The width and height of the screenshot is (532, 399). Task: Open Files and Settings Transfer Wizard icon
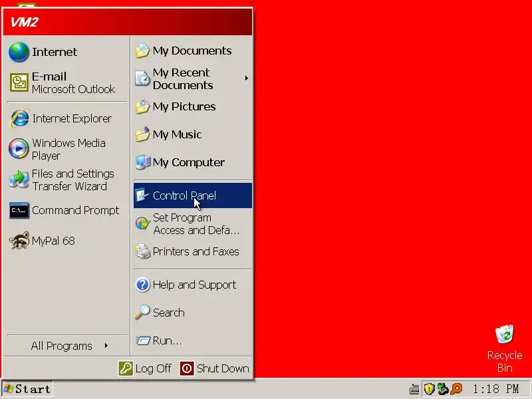coord(19,180)
